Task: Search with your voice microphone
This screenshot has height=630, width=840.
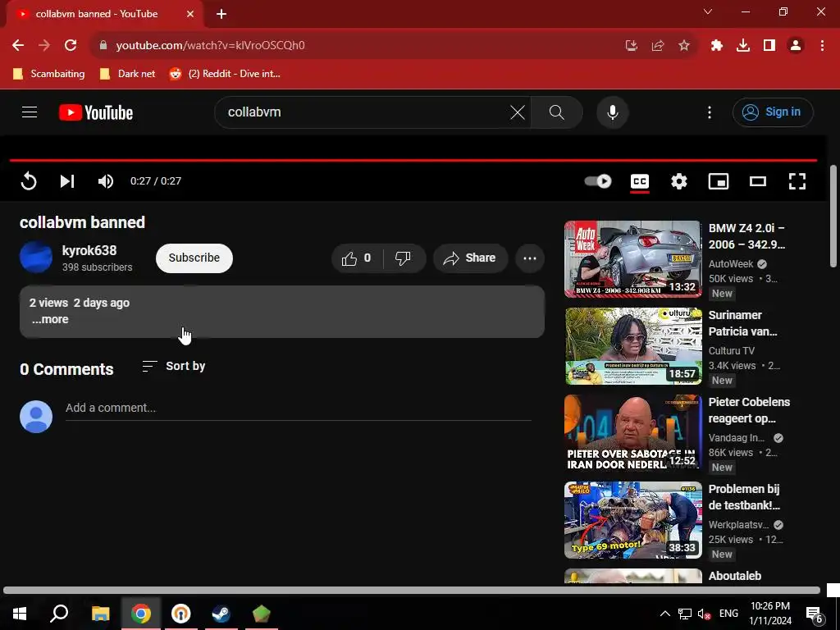Action: pyautogui.click(x=612, y=112)
